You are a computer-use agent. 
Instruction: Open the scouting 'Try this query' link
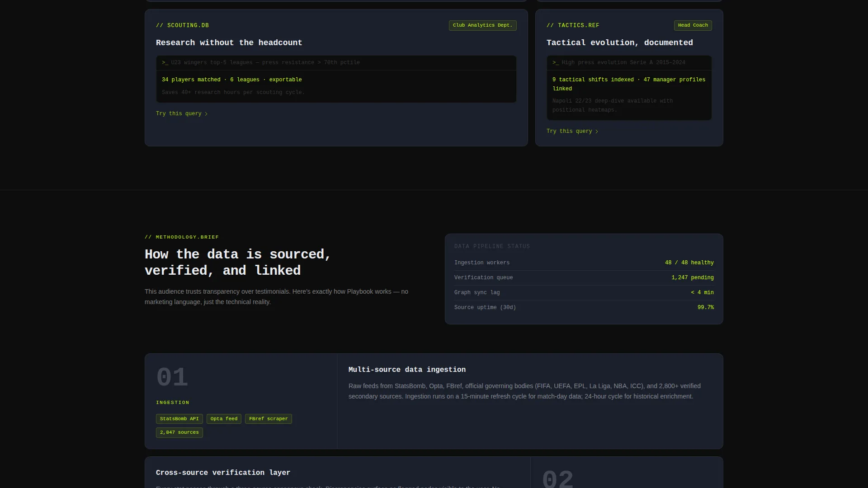pos(182,114)
